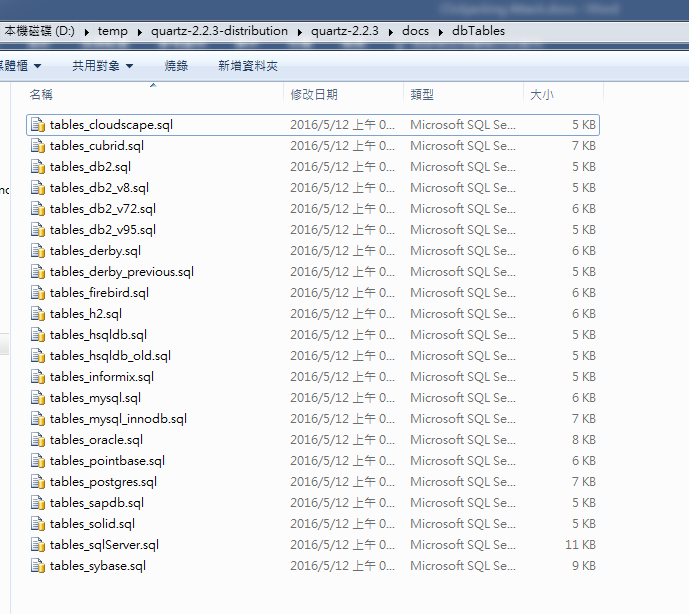Select file name tables_h2.sql
The height and width of the screenshot is (614, 689).
click(x=86, y=314)
